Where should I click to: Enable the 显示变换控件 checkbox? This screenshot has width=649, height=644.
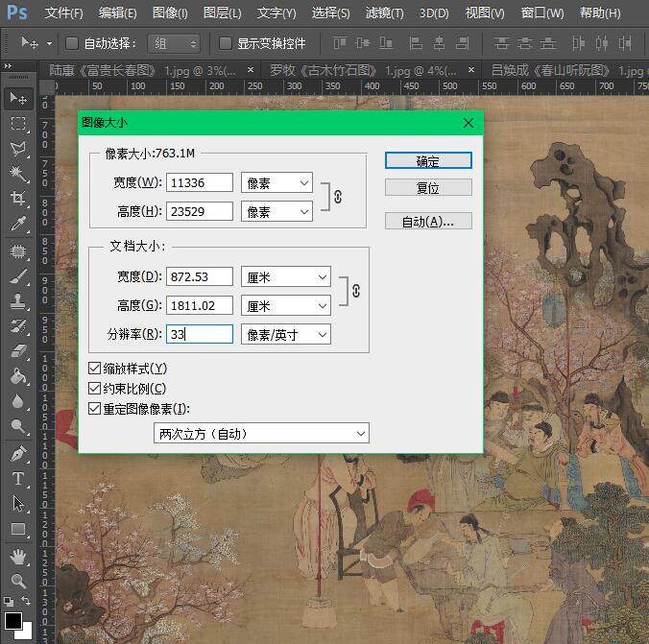tap(226, 43)
